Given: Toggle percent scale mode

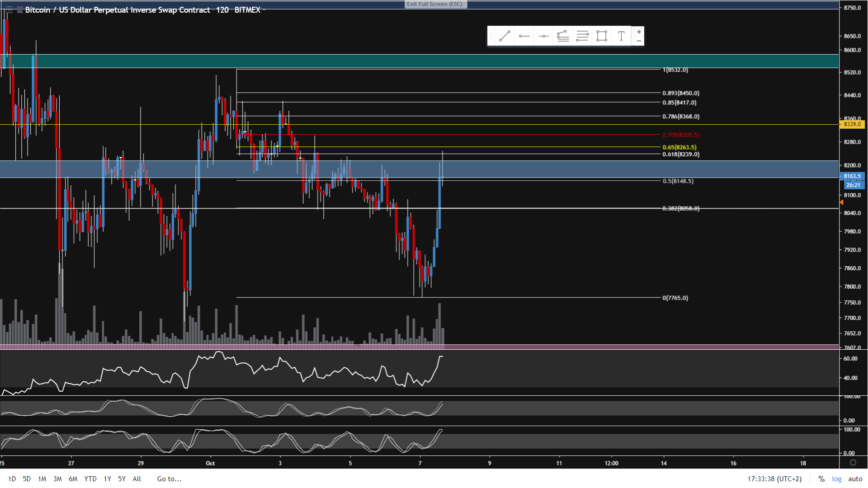Looking at the screenshot, I should tap(821, 479).
